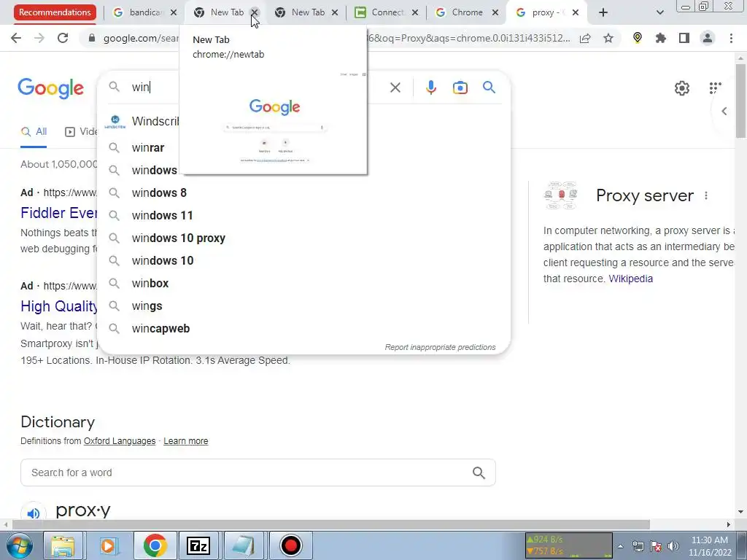Open the Google logo homepage
The height and width of the screenshot is (560, 747).
(x=50, y=88)
